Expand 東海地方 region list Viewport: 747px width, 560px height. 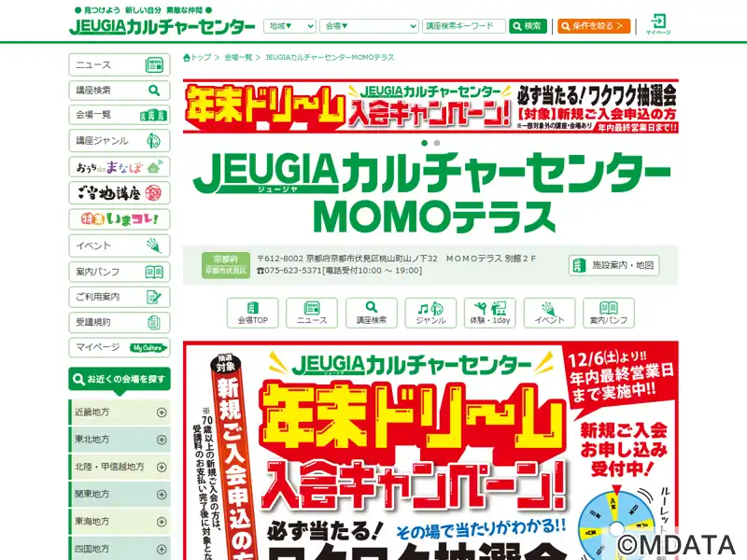click(120, 522)
